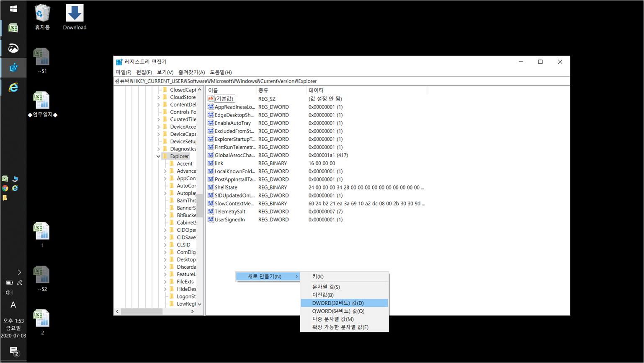
Task: Click tree pane scroll right arrow
Action: tap(193, 311)
